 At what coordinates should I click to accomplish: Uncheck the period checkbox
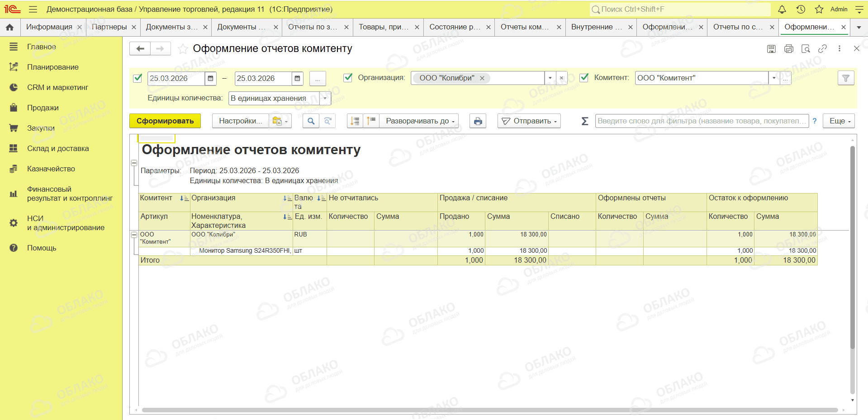coord(138,78)
